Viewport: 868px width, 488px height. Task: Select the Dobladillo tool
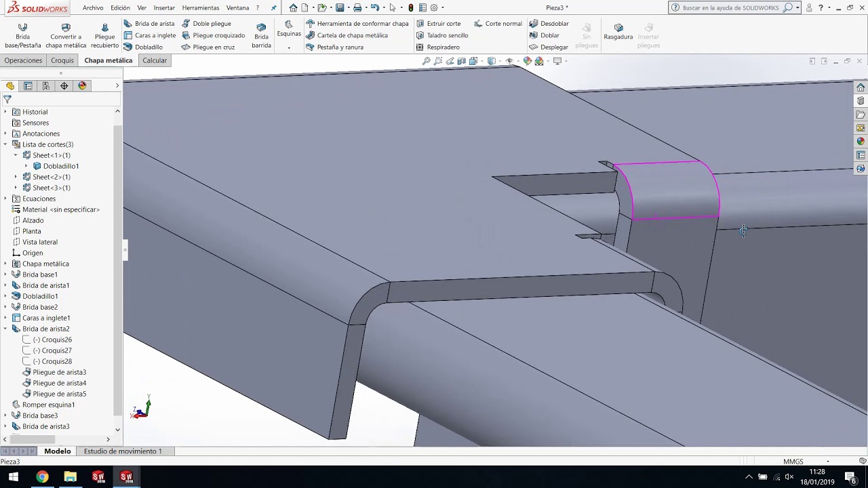pos(143,47)
